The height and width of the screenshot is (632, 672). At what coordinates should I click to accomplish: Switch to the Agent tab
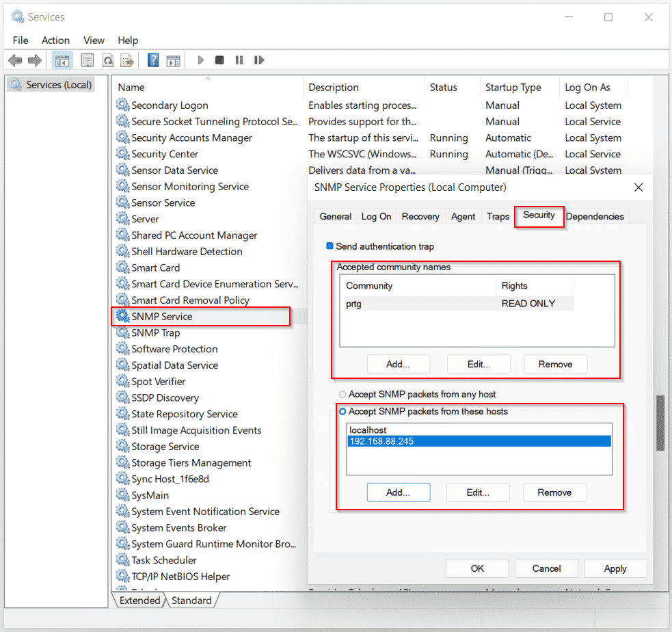(x=463, y=217)
